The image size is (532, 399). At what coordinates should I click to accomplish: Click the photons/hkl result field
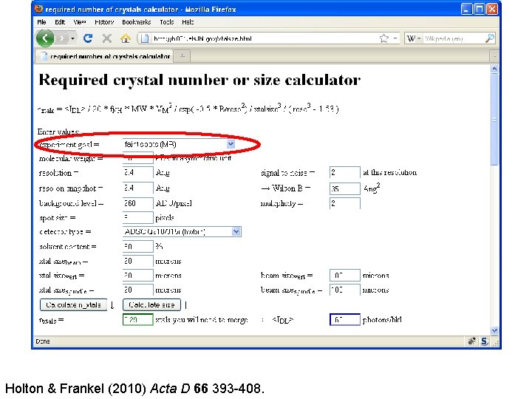coord(345,320)
